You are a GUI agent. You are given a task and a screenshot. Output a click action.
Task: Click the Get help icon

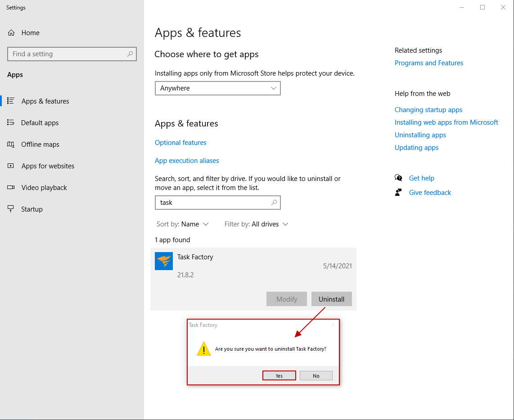[398, 178]
